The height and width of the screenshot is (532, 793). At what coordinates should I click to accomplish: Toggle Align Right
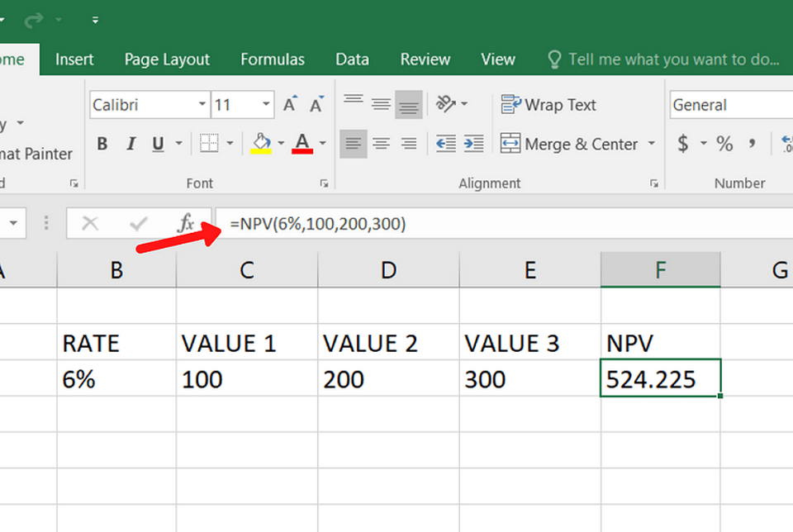pyautogui.click(x=409, y=144)
